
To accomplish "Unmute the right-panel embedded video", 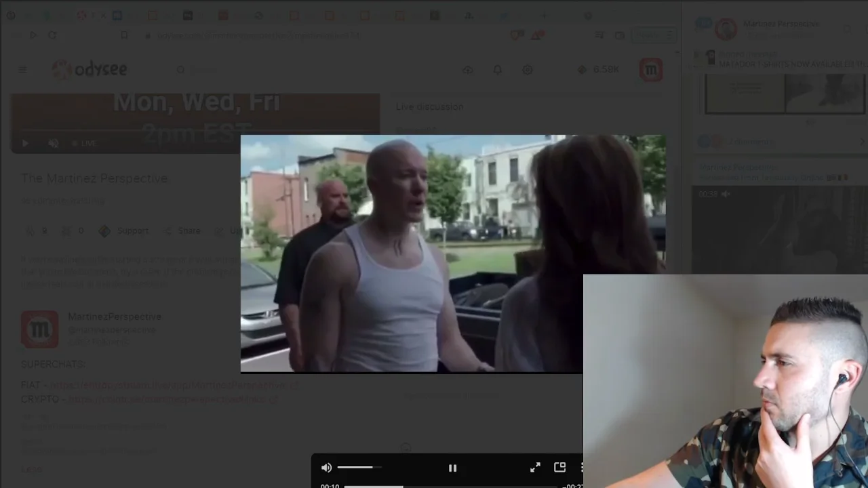I will (x=725, y=195).
